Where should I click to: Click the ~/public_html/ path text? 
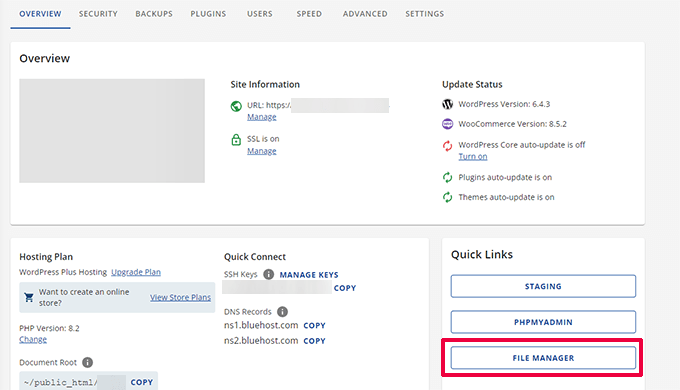(61, 383)
